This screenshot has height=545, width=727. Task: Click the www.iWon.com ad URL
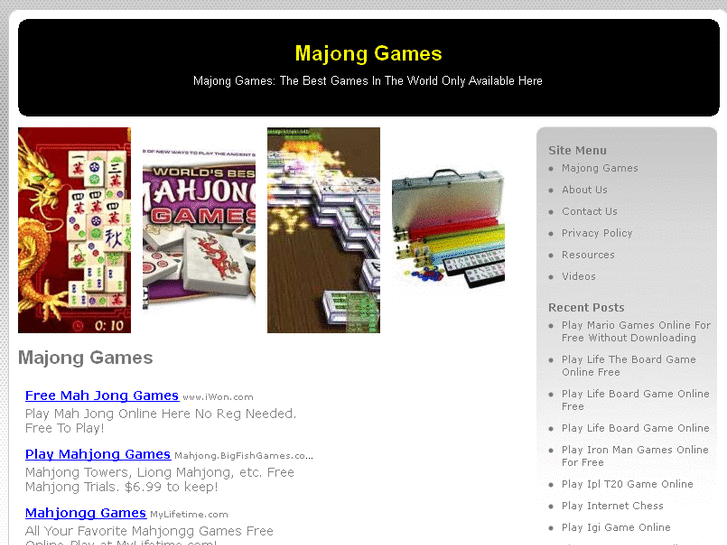pyautogui.click(x=218, y=397)
